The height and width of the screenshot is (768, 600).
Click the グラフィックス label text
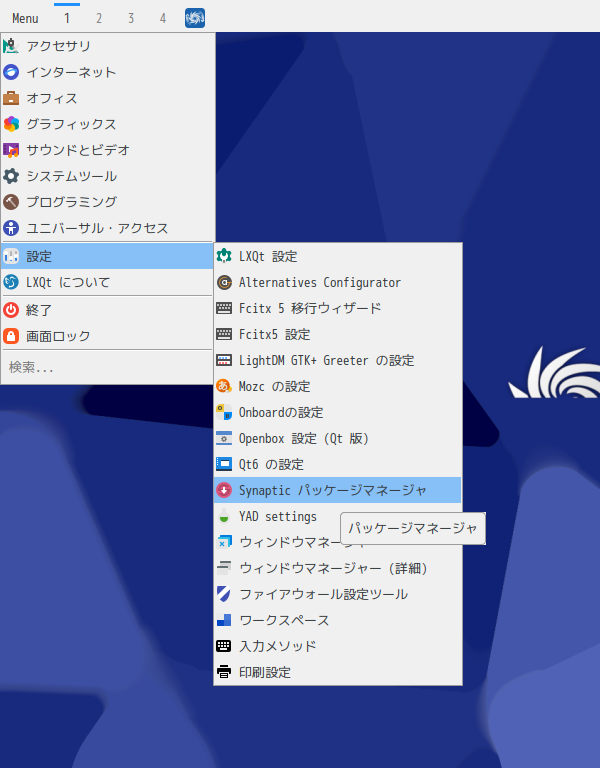tap(72, 124)
